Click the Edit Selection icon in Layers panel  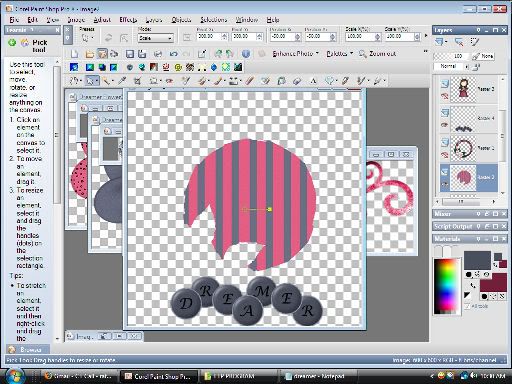pos(475,42)
